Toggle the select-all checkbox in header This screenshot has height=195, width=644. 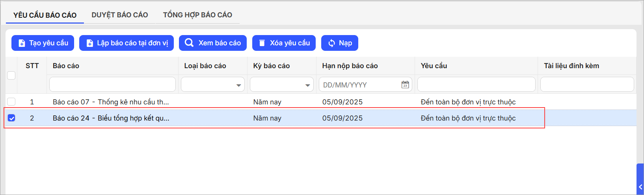11,75
